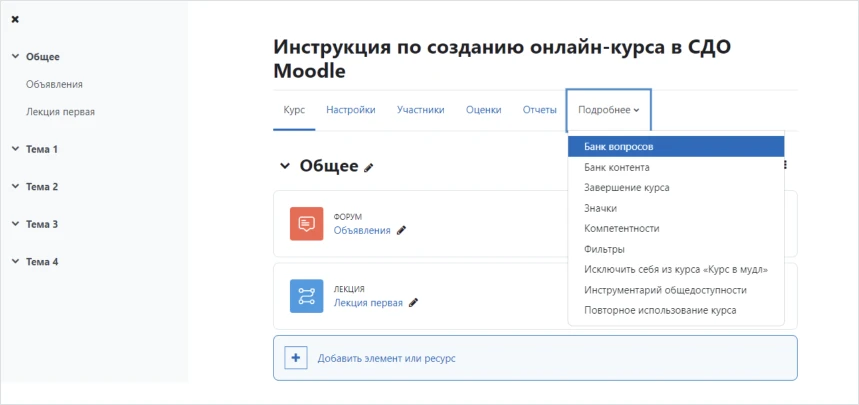Select Значки menu entry
The width and height of the screenshot is (859, 405).
click(676, 208)
